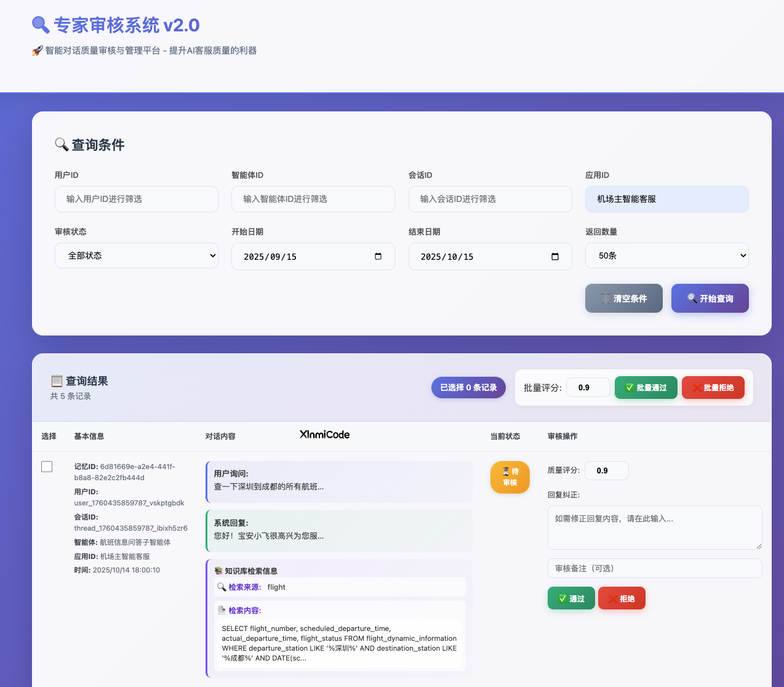
Task: Select the record checkbox in the 选择 column
Action: pos(47,467)
